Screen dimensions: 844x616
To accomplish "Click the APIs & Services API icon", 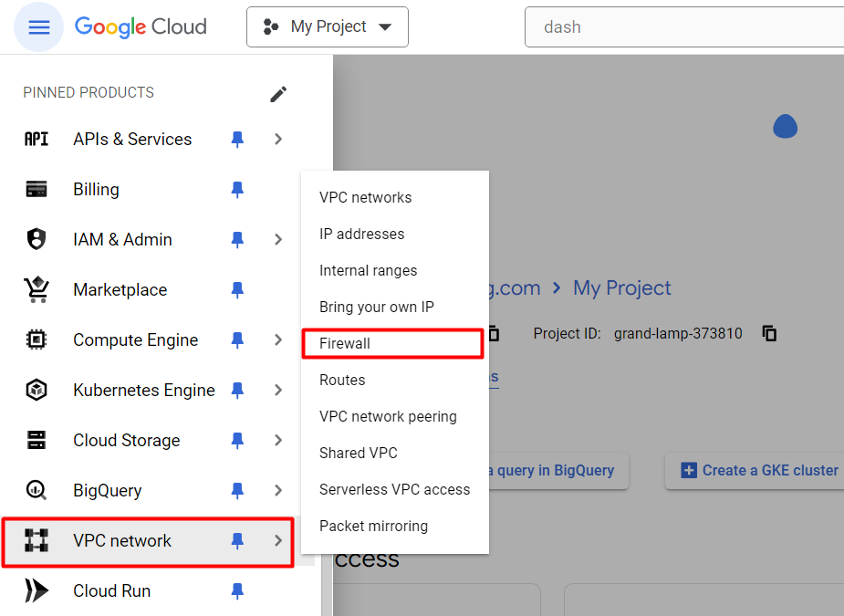I will tap(36, 139).
